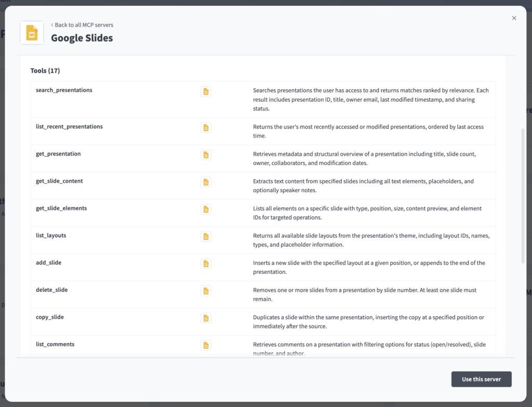Select the delete_slide tool name
Image resolution: width=532 pixels, height=407 pixels.
pos(52,290)
